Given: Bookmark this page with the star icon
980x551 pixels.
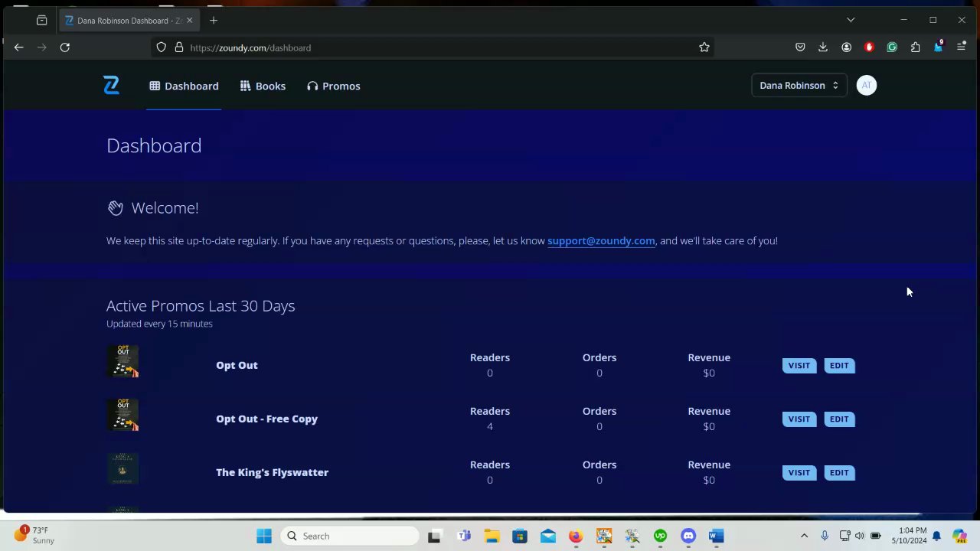Looking at the screenshot, I should pos(704,47).
